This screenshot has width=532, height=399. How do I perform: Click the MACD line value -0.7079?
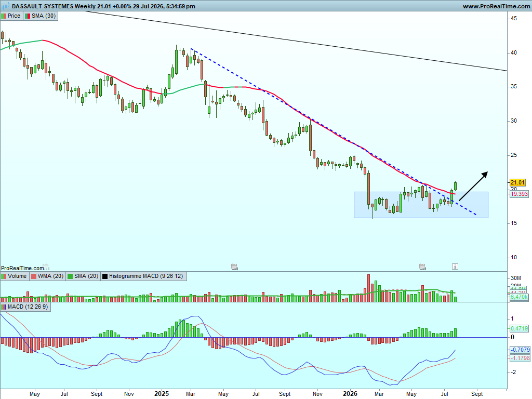[x=520, y=350]
